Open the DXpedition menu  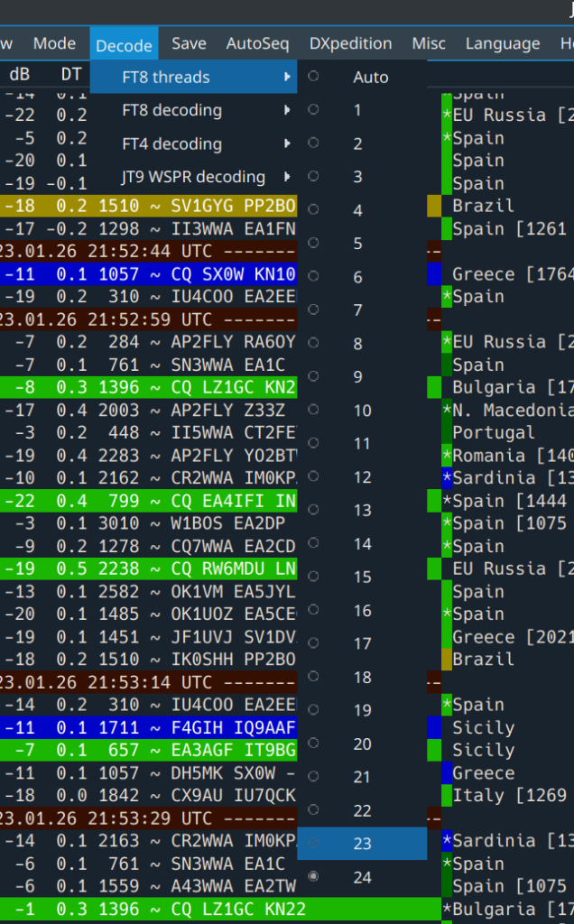pos(350,43)
